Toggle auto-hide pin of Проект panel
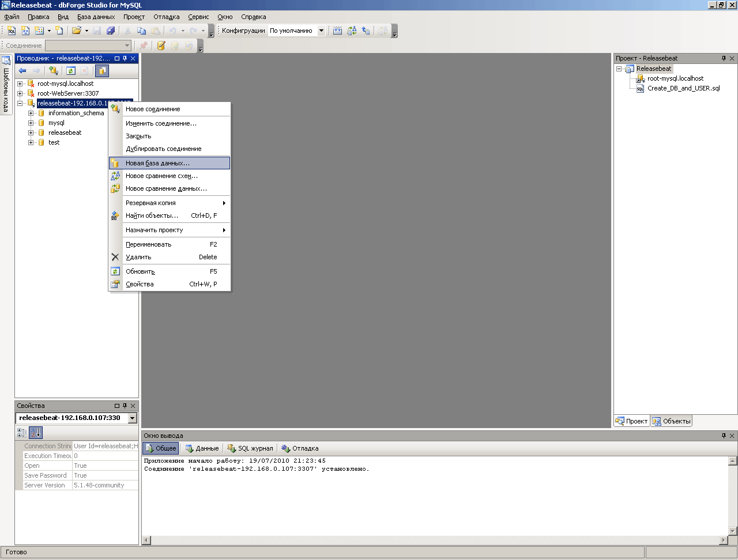Screen dimensions: 738x560 724,58
